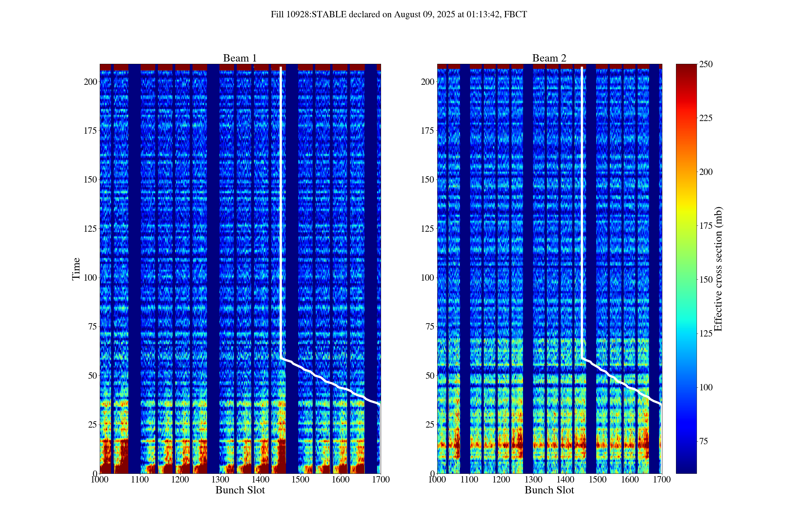Click the 250 tick on colorbar
This screenshot has height=532, width=798.
point(706,64)
